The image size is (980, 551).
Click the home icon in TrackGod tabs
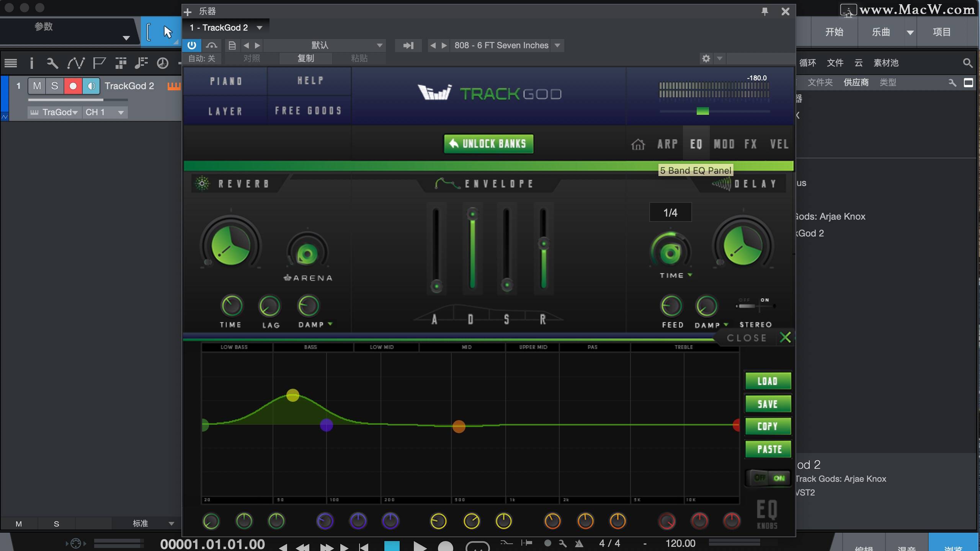point(638,144)
